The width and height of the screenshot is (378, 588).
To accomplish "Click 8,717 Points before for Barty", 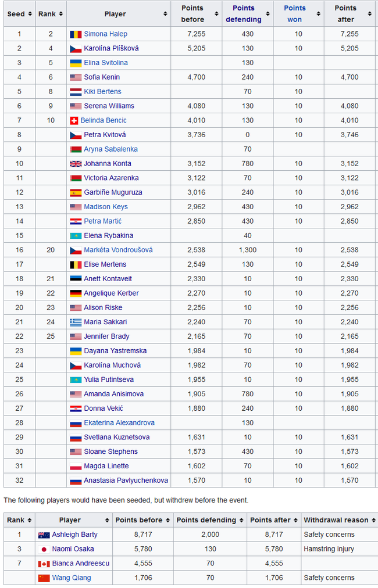I will point(143,535).
